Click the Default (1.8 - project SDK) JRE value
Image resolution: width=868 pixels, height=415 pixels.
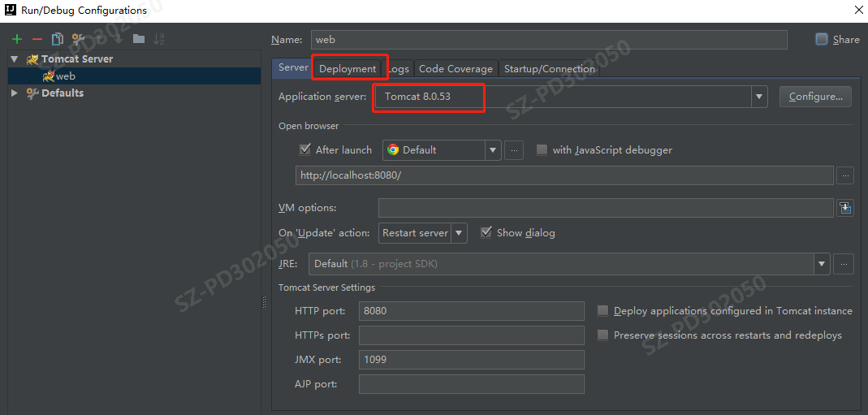coord(376,264)
